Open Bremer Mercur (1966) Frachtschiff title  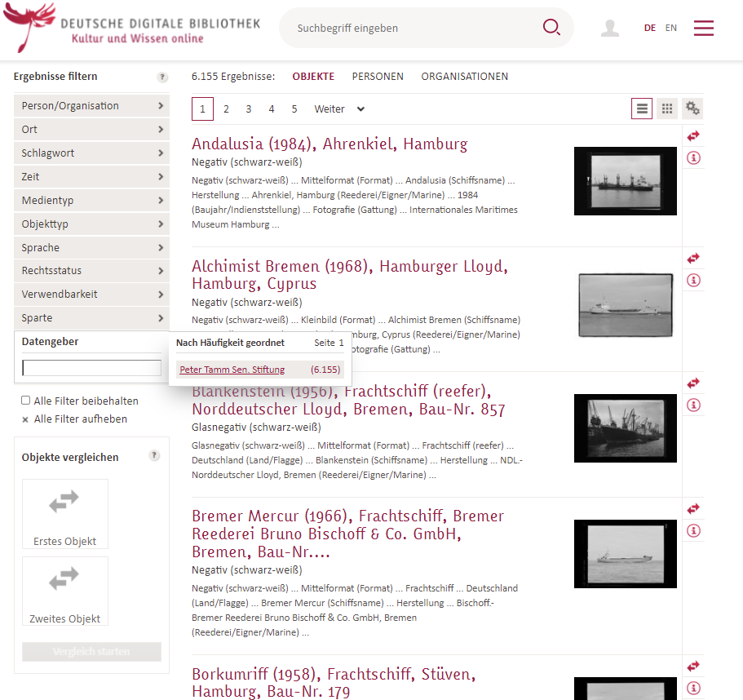pos(347,534)
